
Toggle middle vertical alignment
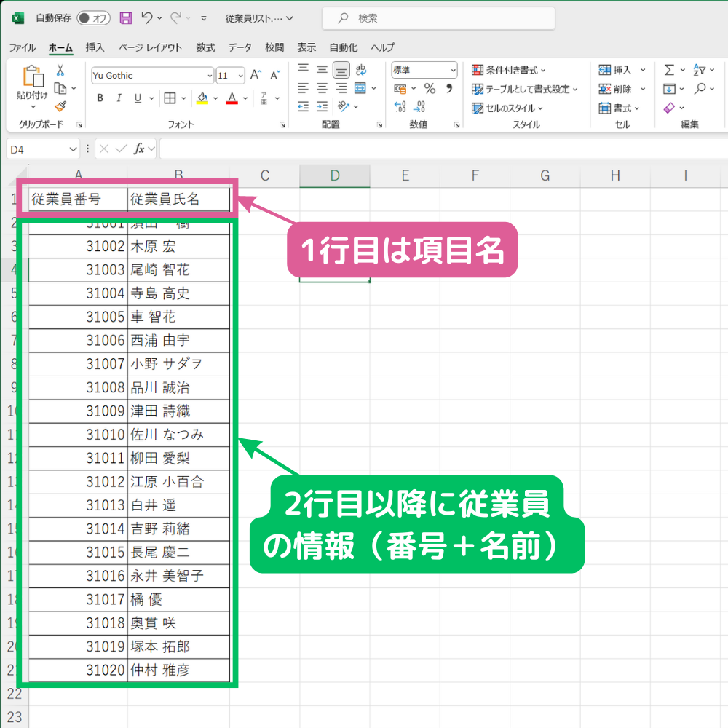point(323,70)
